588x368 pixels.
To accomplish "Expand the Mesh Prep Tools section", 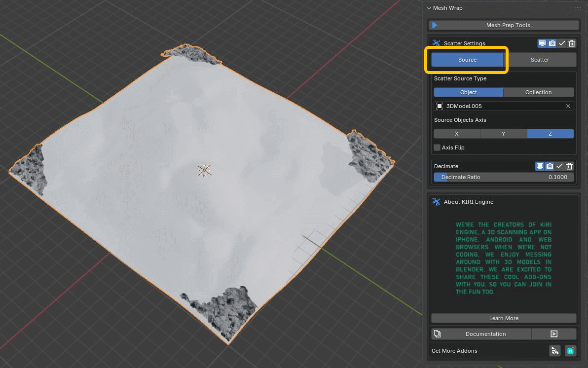I will (504, 25).
